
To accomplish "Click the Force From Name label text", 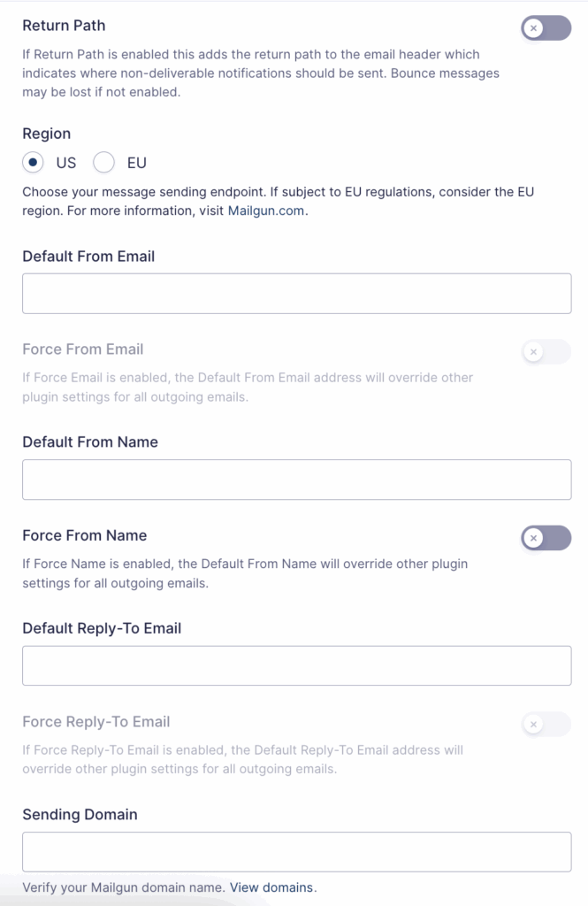I will point(84,535).
